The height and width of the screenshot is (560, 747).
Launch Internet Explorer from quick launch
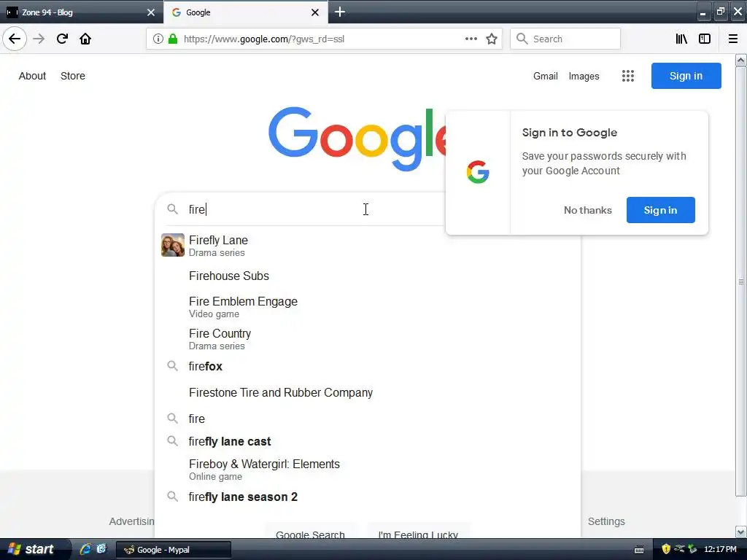pyautogui.click(x=86, y=549)
